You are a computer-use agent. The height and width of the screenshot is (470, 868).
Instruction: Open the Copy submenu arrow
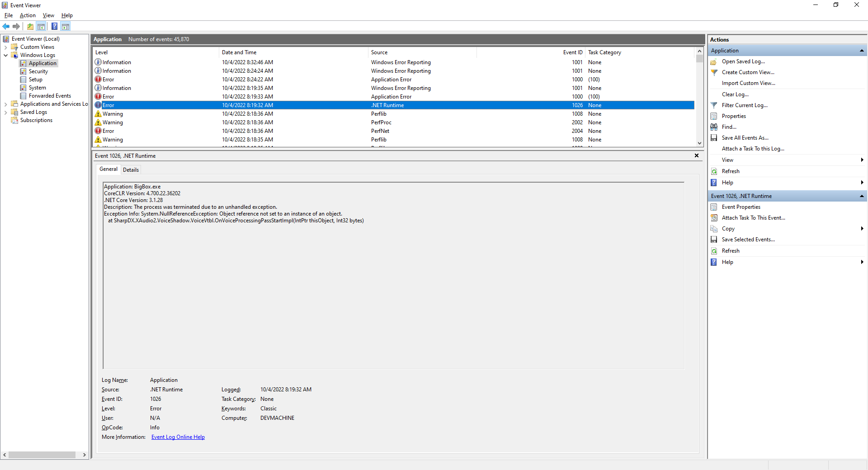tap(862, 229)
